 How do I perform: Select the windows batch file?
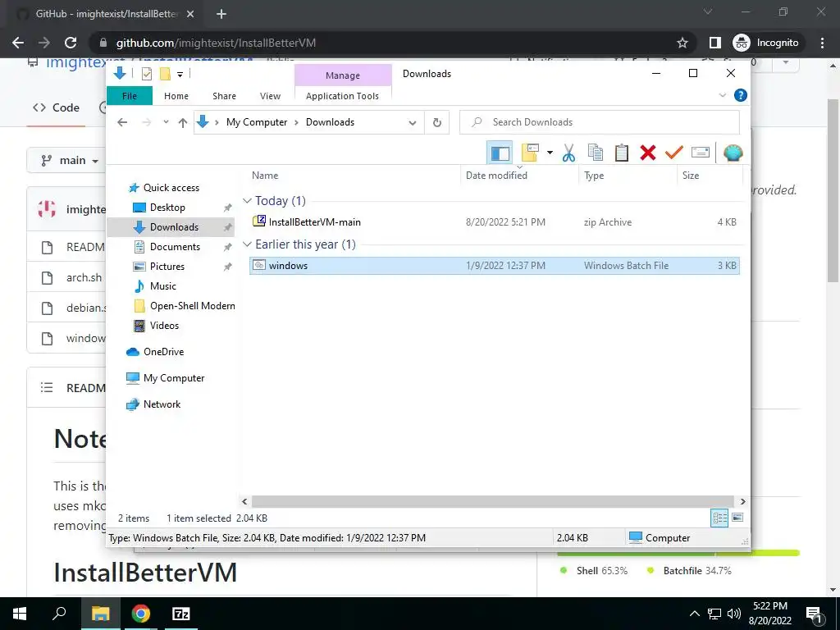point(495,266)
